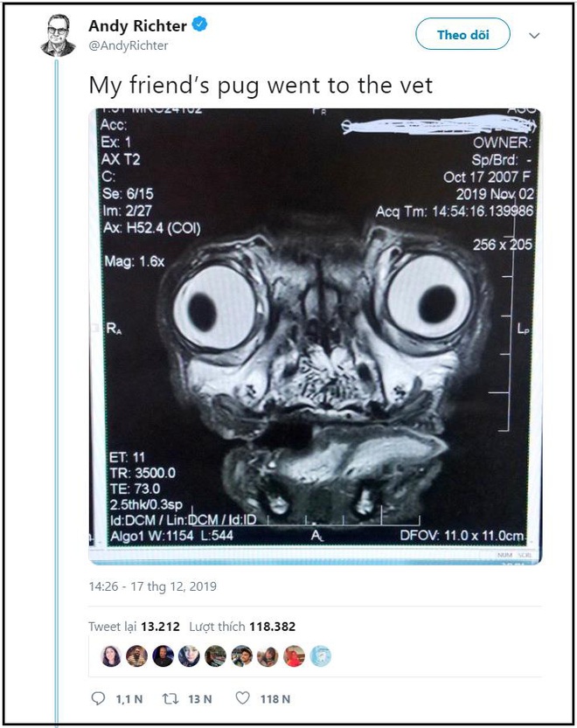Click the second liker avatar
Viewport: 577px width, 728px height.
click(137, 656)
